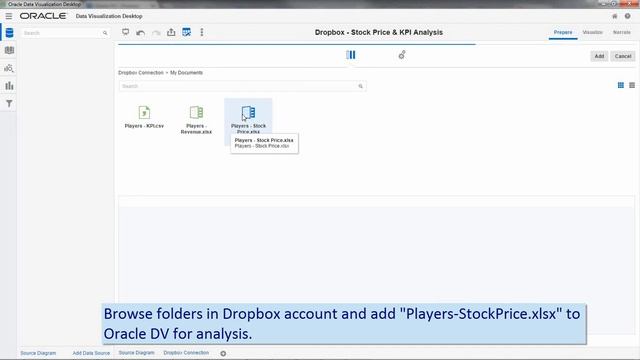This screenshot has height=360, width=640.
Task: Open the hamburger navigation menu
Action: tap(9, 16)
